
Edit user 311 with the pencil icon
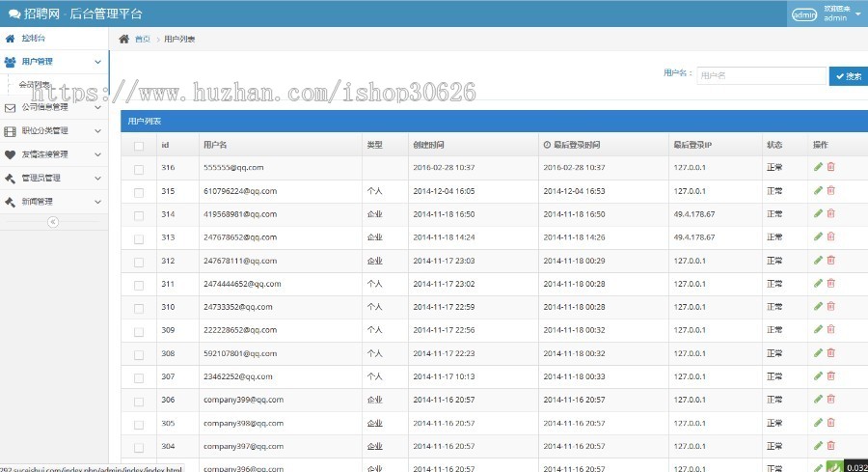818,283
